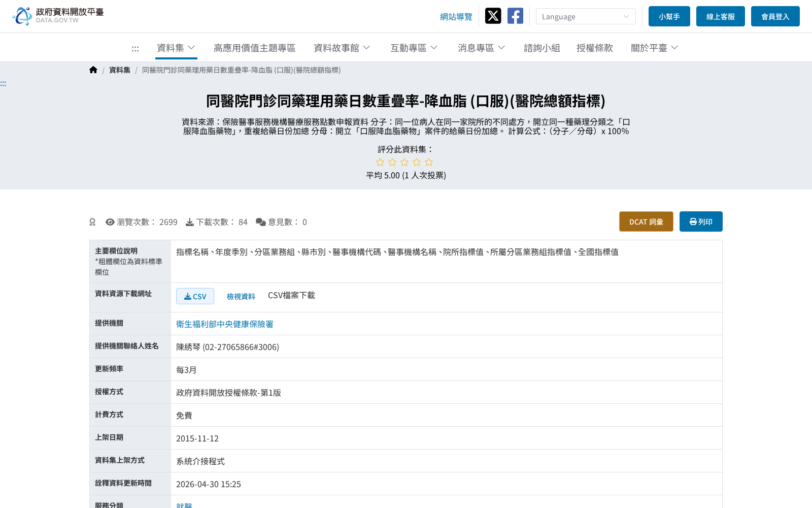Click the CSV檔案下載 description text
Viewport: 812px width, 508px height.
pos(291,295)
